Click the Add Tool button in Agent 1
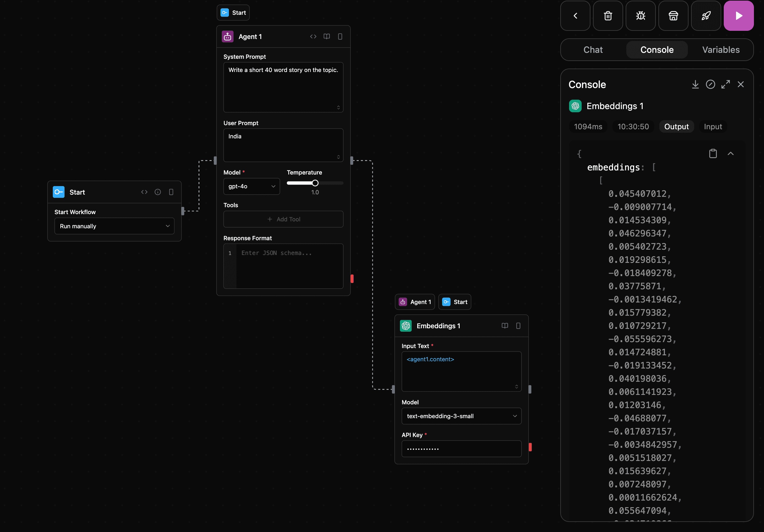Screen dimensions: 764x532 coord(283,219)
